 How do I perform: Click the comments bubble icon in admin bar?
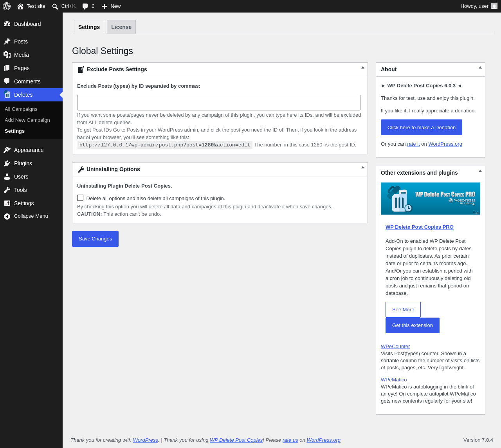point(85,6)
